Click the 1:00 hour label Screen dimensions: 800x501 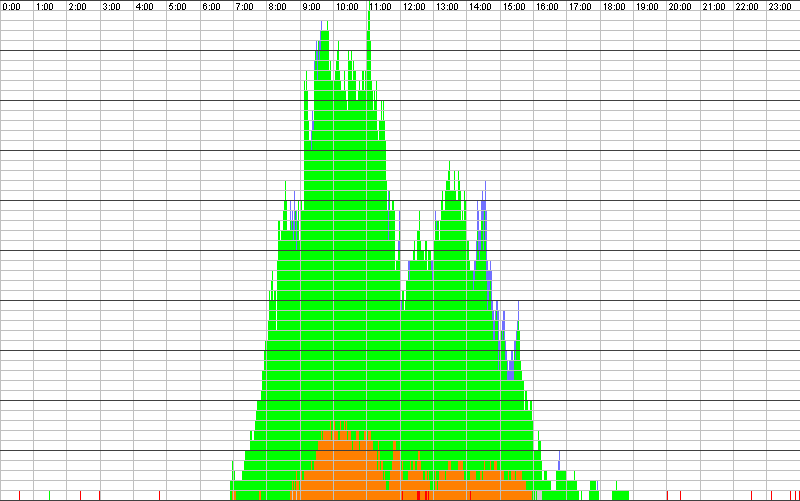[x=45, y=7]
